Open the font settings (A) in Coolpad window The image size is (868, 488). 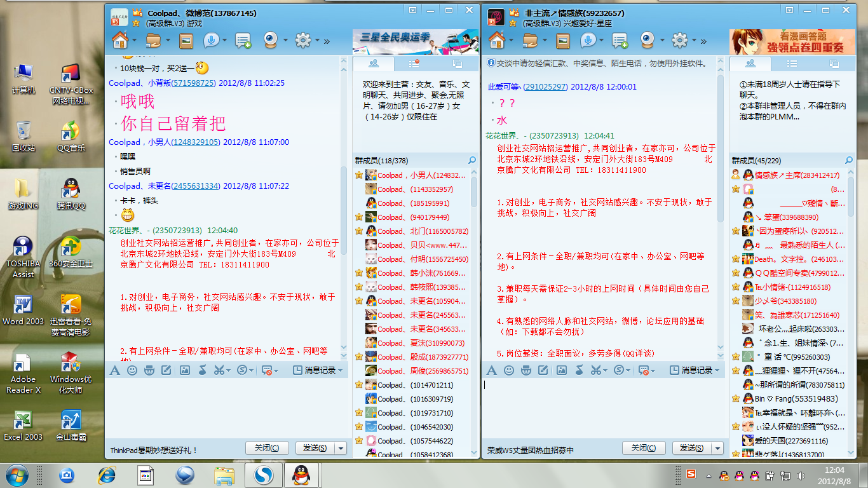point(115,370)
